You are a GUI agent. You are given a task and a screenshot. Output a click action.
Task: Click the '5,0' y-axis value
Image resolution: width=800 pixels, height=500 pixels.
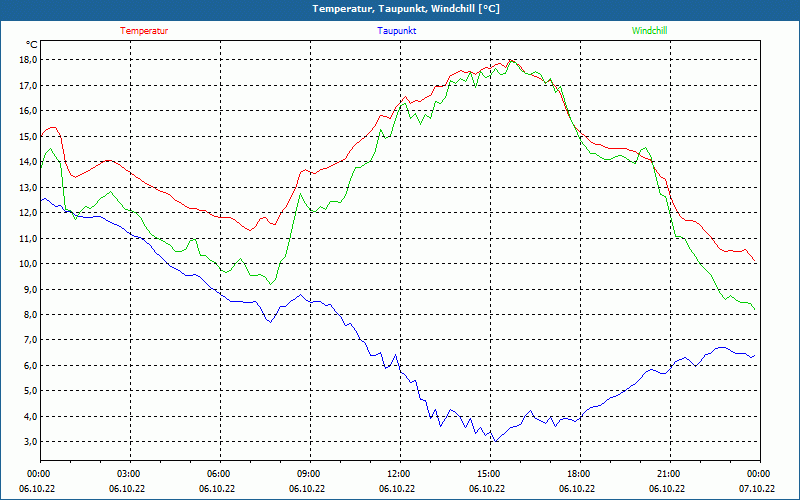(31, 391)
